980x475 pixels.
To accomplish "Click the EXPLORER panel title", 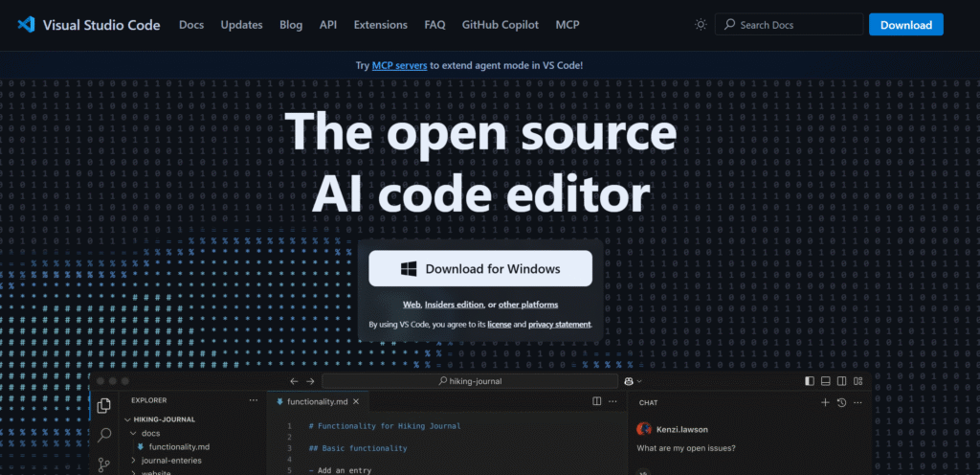I will coord(148,400).
